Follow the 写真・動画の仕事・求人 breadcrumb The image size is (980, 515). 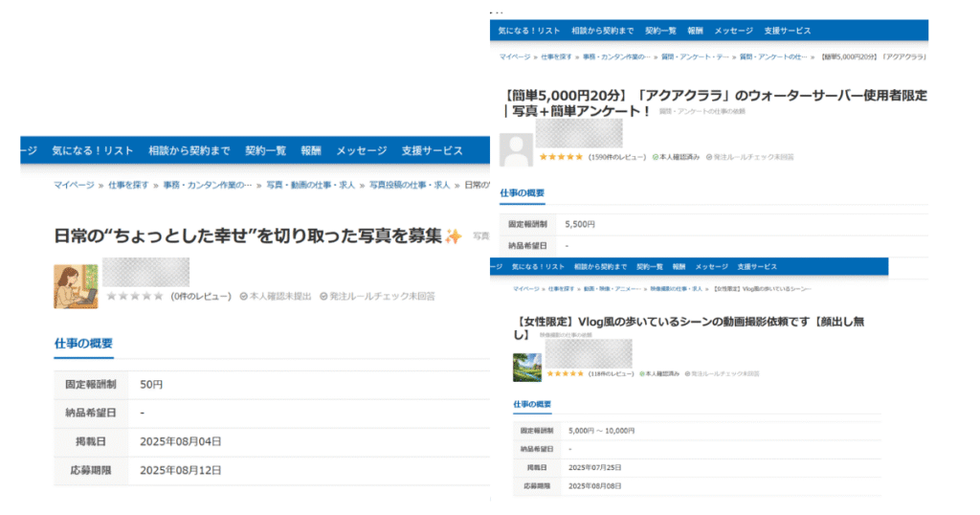[x=311, y=185]
